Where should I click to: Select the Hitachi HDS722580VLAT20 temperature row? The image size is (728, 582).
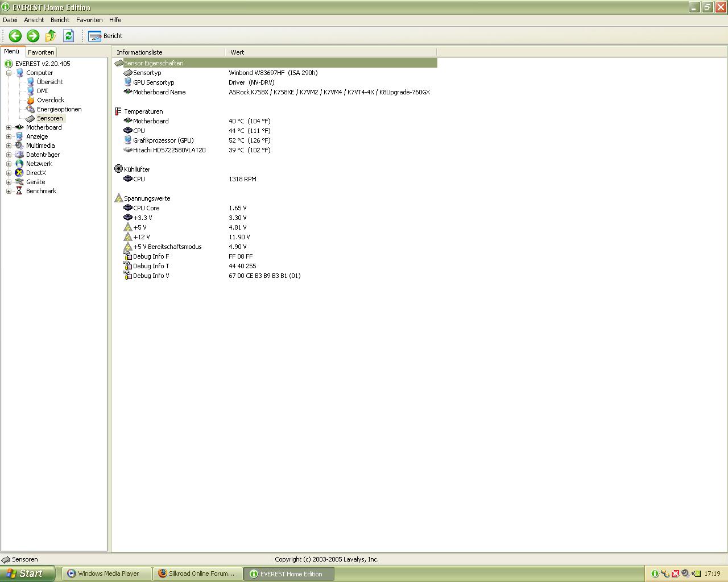click(x=169, y=150)
